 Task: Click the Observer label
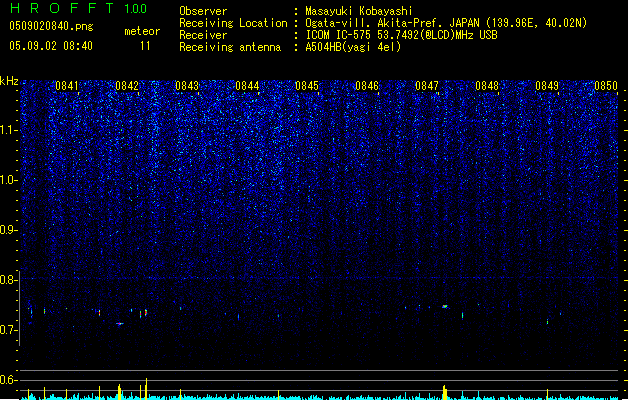(x=203, y=11)
